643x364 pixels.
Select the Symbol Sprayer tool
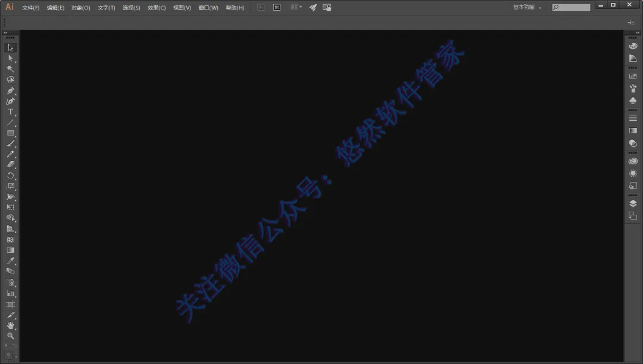[10, 283]
